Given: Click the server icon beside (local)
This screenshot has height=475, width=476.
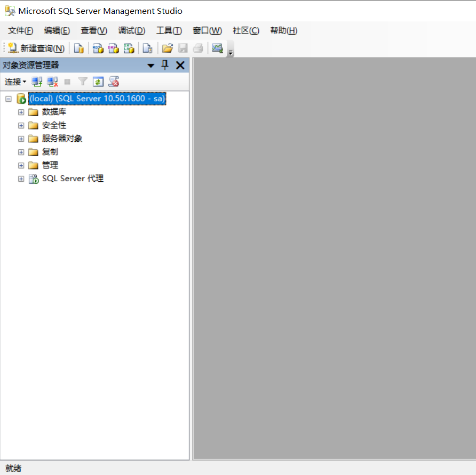Looking at the screenshot, I should pos(21,99).
